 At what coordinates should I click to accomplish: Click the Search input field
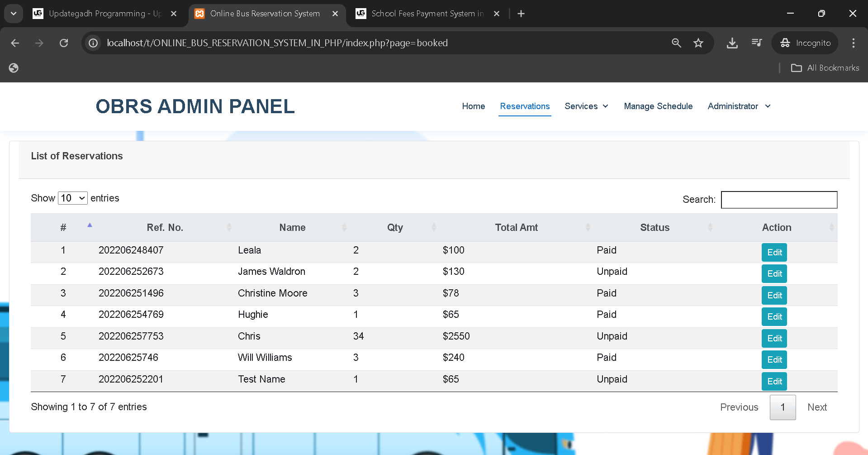point(778,200)
